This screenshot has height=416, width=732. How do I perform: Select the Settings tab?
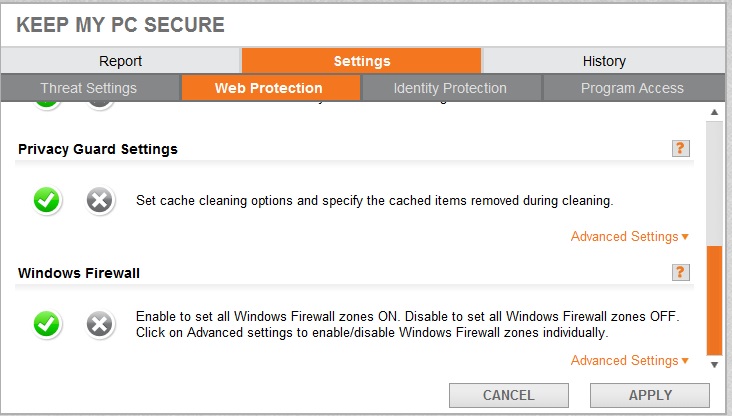tap(361, 61)
